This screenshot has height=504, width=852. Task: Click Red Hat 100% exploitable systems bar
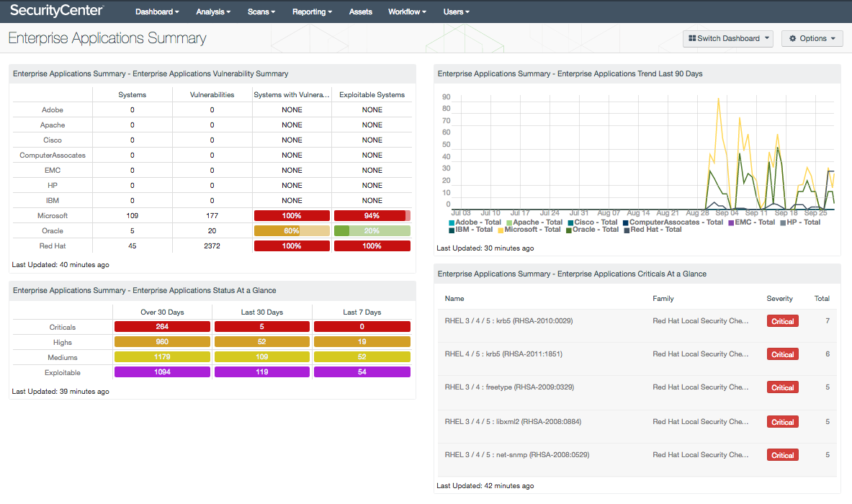pyautogui.click(x=372, y=246)
